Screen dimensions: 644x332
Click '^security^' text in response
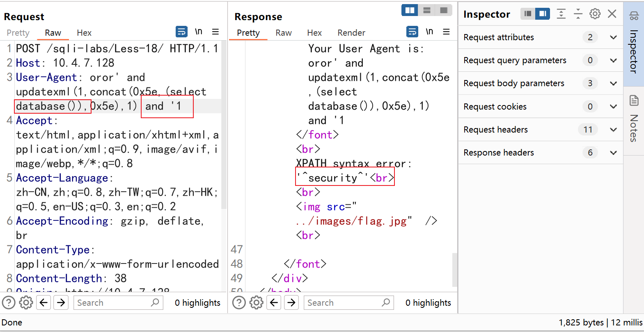(x=333, y=178)
